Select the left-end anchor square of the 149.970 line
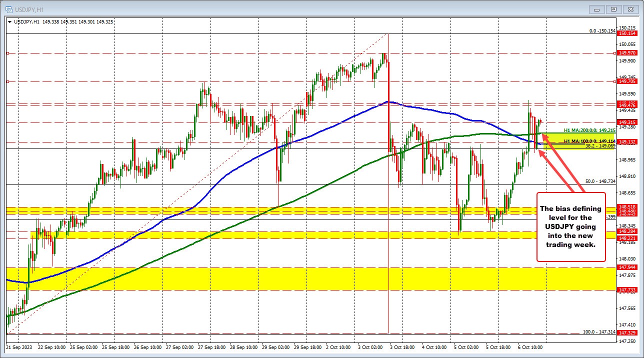Viewport: 644px width, 358px height. [x=8, y=53]
